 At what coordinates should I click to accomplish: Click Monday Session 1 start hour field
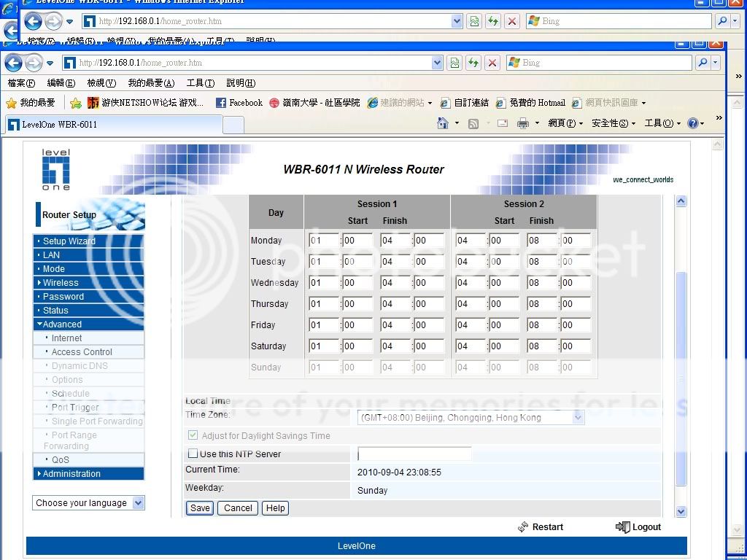(x=322, y=241)
